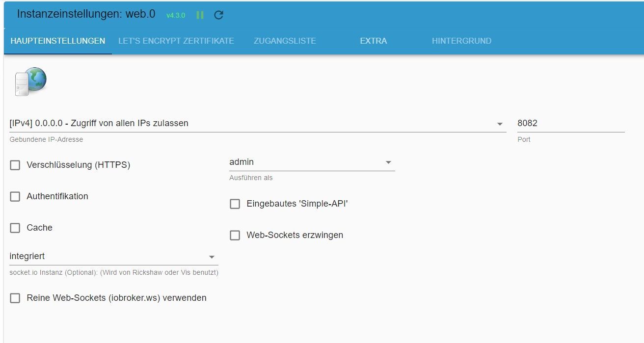Switch to the Let's Encrypt Zertifikate tab

(x=176, y=41)
